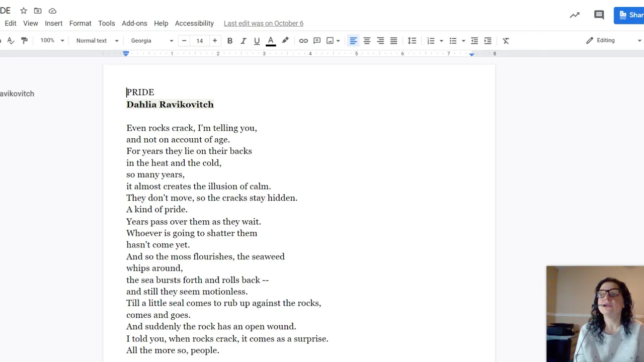
Task: Insert a link
Action: tap(303, 41)
